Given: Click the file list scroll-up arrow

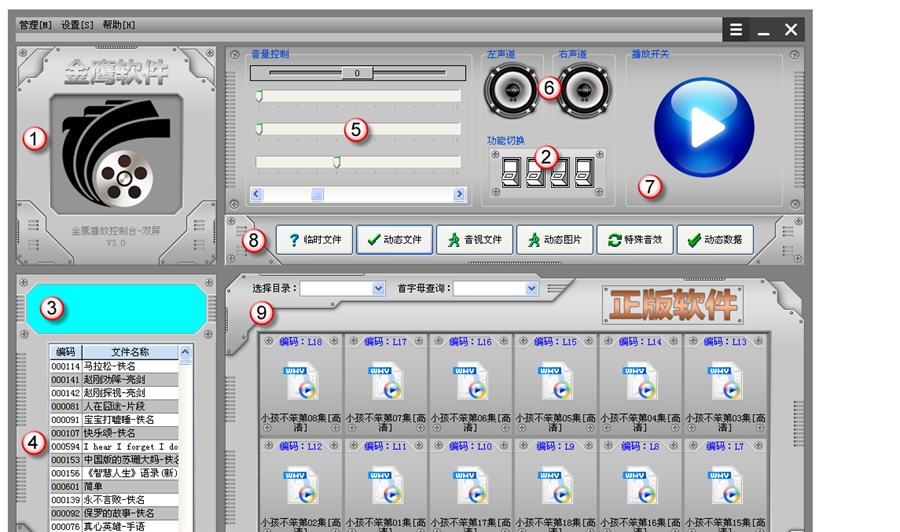Looking at the screenshot, I should 185,351.
